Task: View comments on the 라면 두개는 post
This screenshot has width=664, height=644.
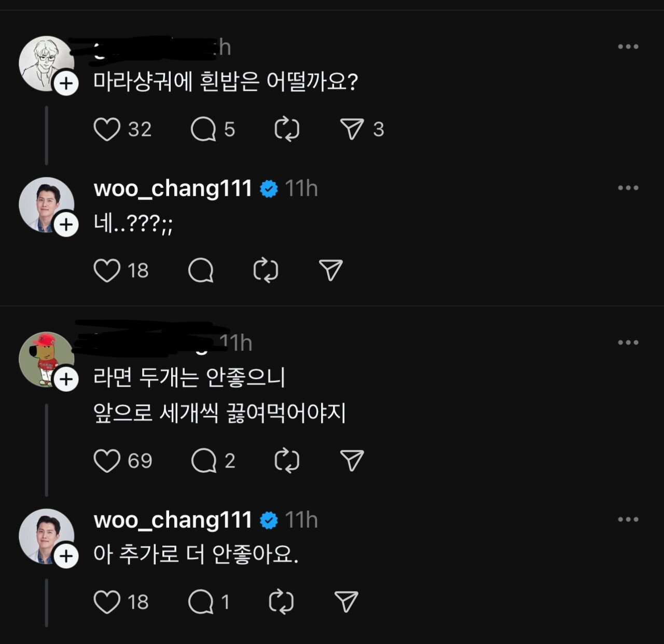Action: 203,461
